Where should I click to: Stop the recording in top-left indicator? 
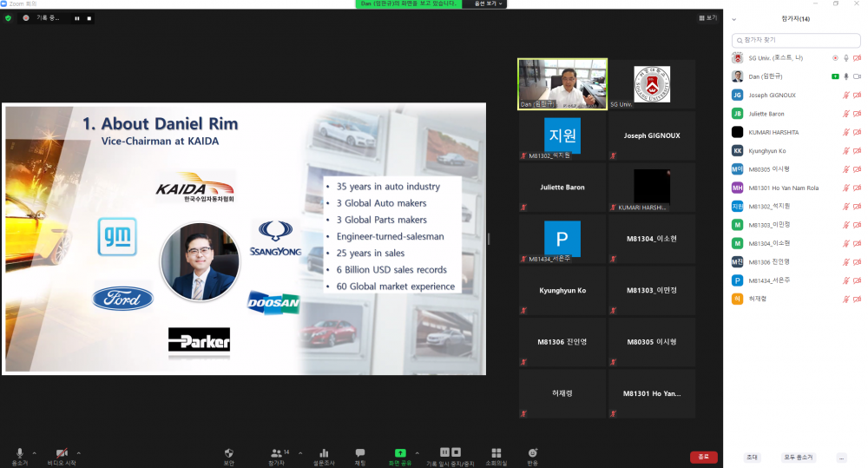[89, 18]
